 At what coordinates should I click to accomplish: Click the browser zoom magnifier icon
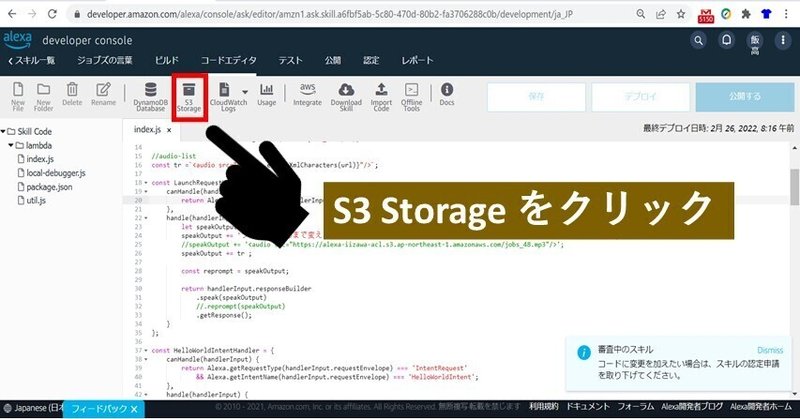tap(641, 14)
